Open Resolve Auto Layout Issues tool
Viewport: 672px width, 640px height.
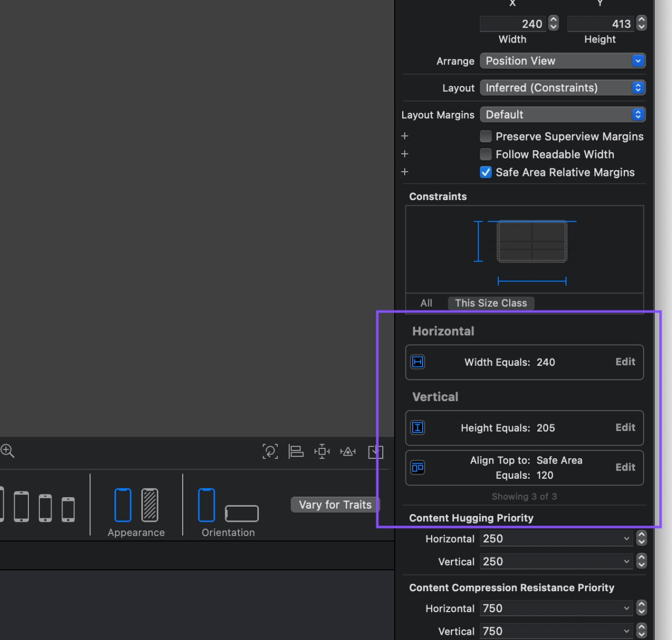point(348,452)
